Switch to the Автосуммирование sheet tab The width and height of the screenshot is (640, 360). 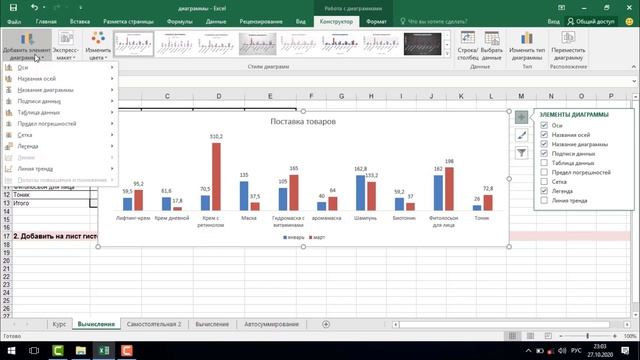pos(271,324)
